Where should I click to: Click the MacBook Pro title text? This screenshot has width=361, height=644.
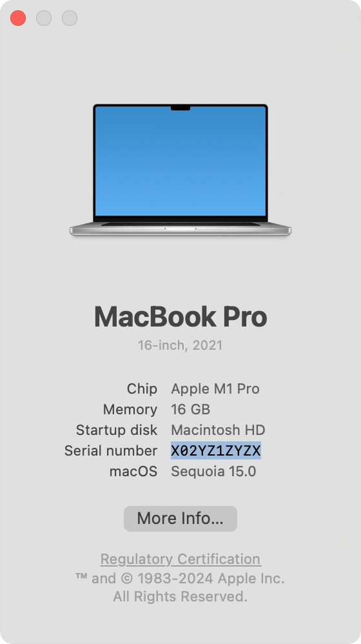pyautogui.click(x=180, y=317)
